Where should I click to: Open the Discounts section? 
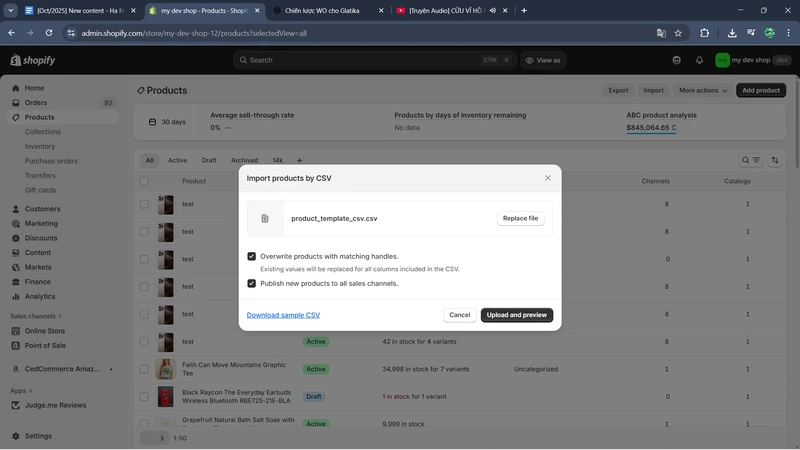[41, 238]
